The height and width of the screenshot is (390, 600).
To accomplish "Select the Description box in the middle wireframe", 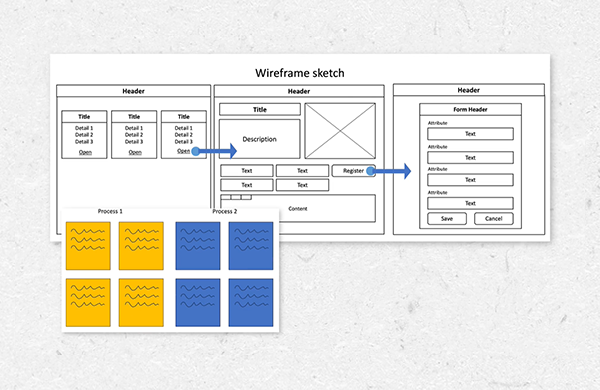I will tap(259, 139).
